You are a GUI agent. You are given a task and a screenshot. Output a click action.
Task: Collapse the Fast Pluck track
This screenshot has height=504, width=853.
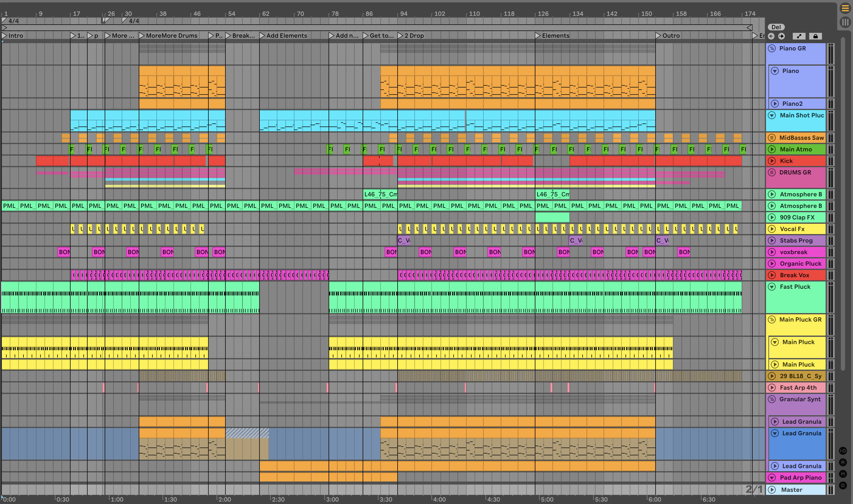pyautogui.click(x=772, y=287)
